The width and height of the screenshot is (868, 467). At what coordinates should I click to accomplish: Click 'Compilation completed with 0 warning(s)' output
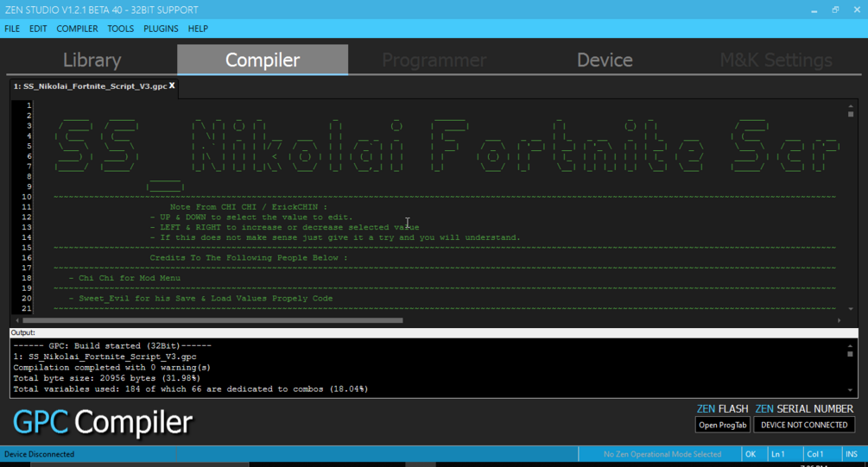coord(111,368)
